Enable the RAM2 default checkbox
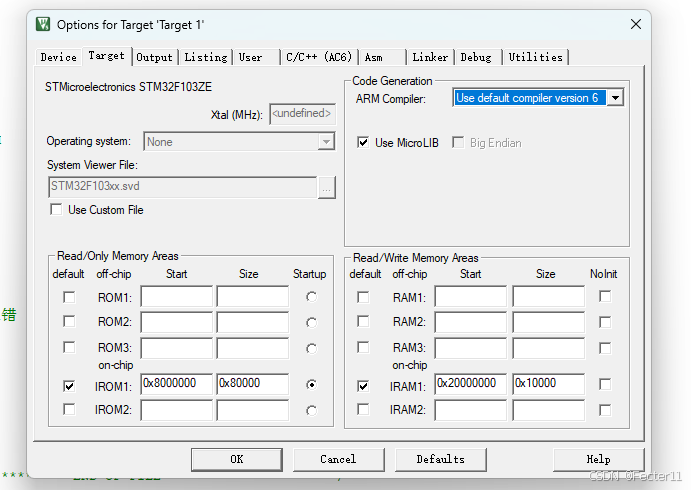691x490 pixels. point(363,321)
